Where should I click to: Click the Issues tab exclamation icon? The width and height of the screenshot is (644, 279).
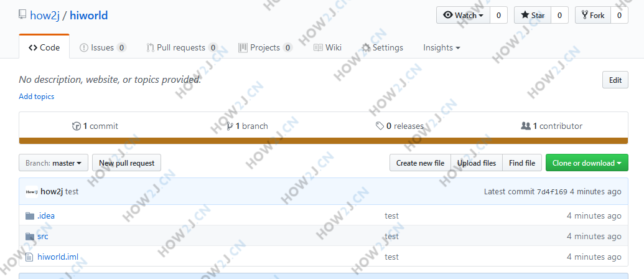point(84,48)
